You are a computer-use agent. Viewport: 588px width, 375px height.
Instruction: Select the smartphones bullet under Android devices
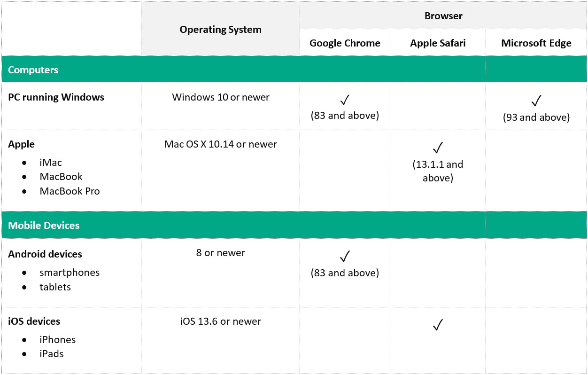pos(70,273)
